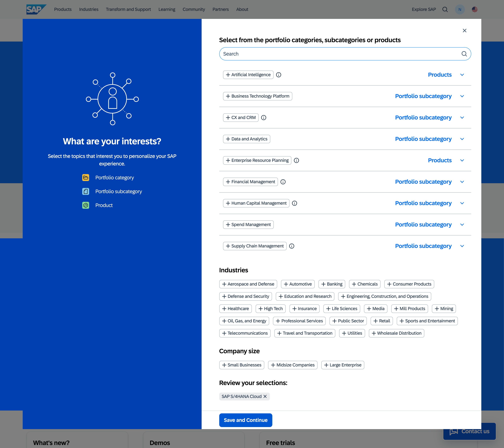Open the About menu

242,9
